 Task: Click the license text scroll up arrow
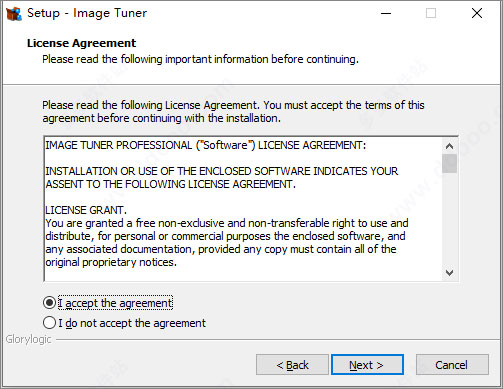point(449,146)
